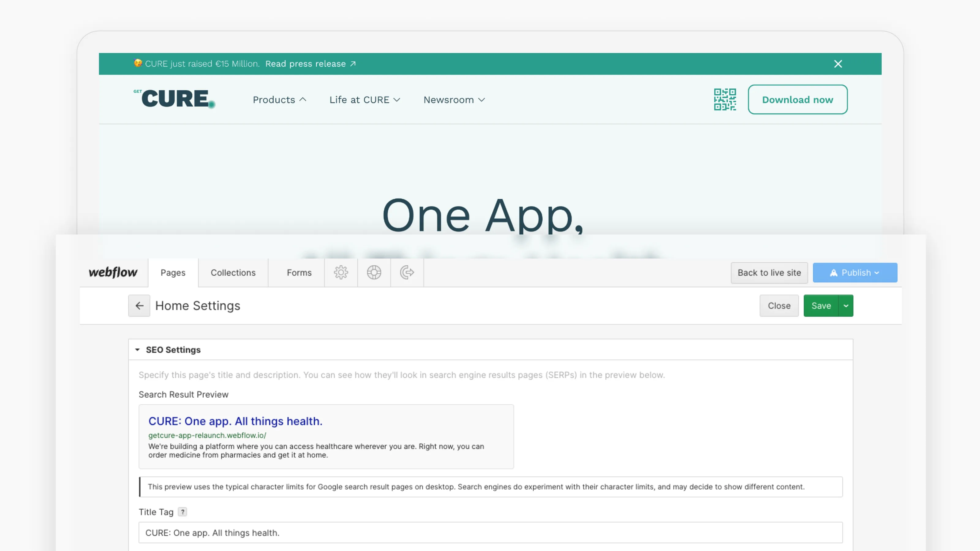The image size is (980, 551).
Task: Expand the Newsroom menu
Action: coord(454,99)
